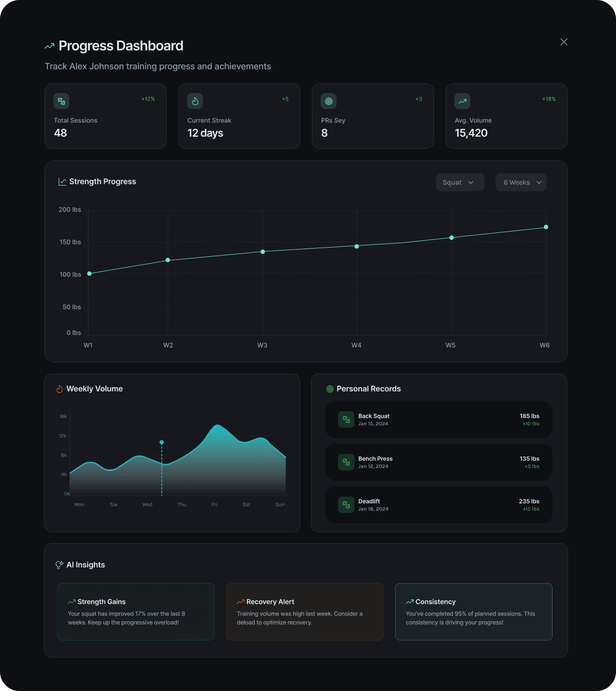Click the 16k label on Weekly Volume axis
The height and width of the screenshot is (691, 616).
tap(63, 417)
